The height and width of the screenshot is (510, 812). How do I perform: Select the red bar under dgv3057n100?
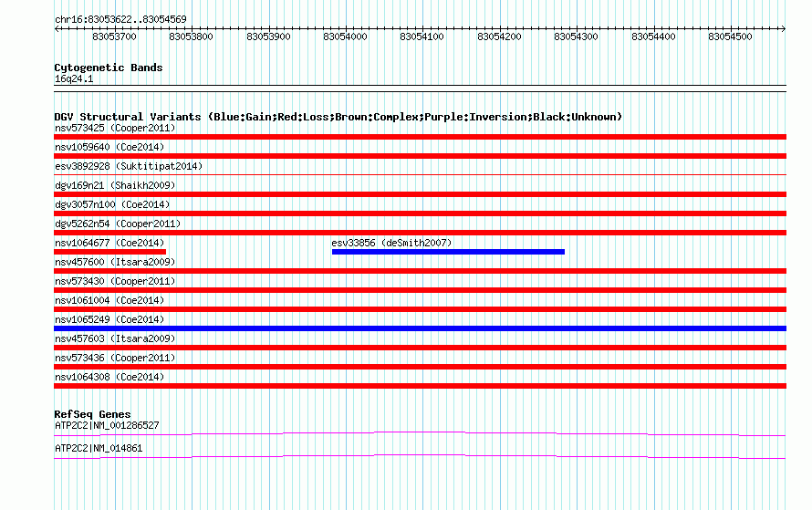tap(420, 213)
